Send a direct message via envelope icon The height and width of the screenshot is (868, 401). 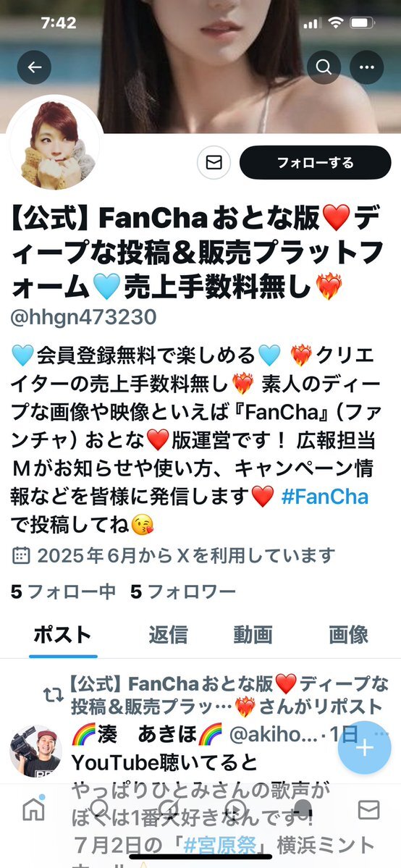tap(214, 163)
